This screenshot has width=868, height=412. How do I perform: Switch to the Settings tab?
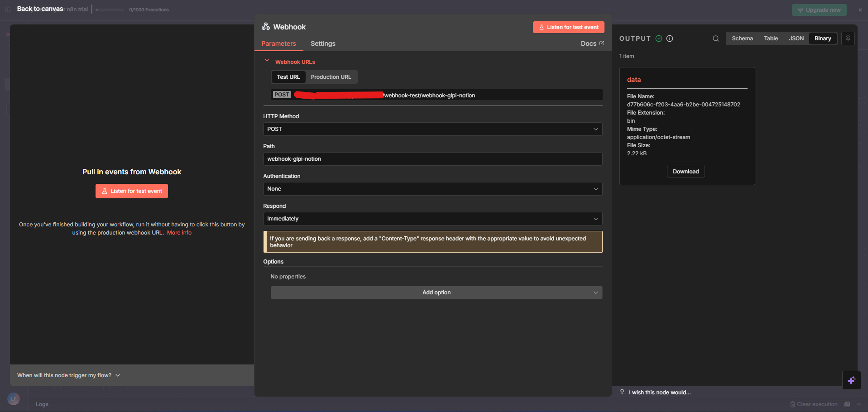[x=323, y=43]
